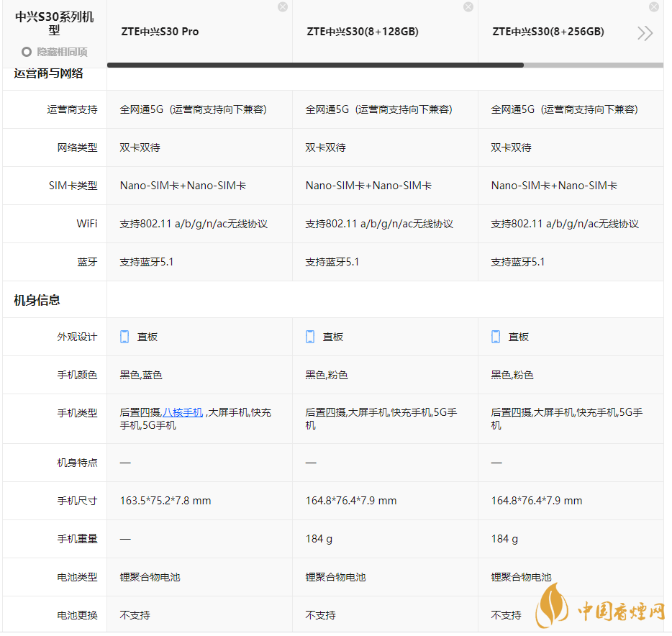672x636 pixels.
Task: Select the ZTE中兴S30 Pro column header
Action: tap(158, 32)
